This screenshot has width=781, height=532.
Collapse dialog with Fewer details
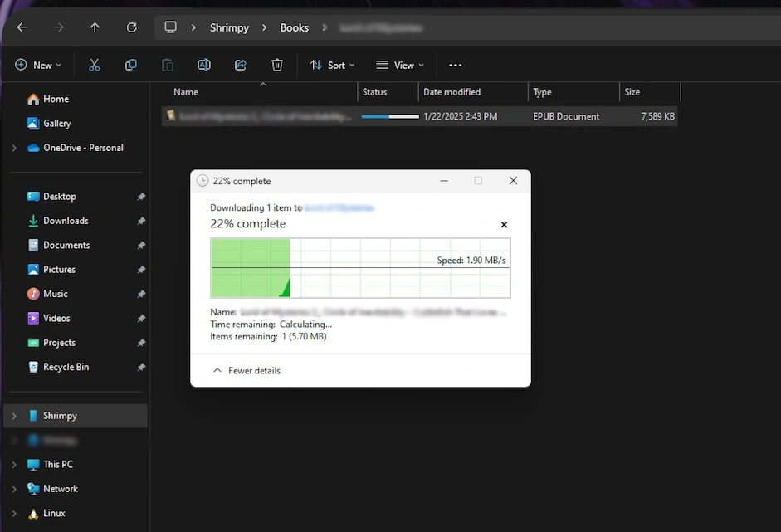point(247,371)
